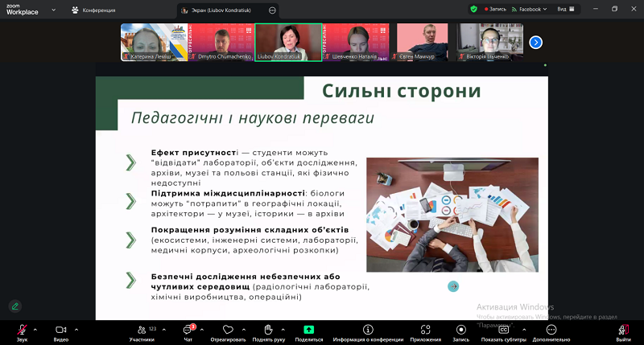Click the green Поделиться share screen icon

pos(308,330)
